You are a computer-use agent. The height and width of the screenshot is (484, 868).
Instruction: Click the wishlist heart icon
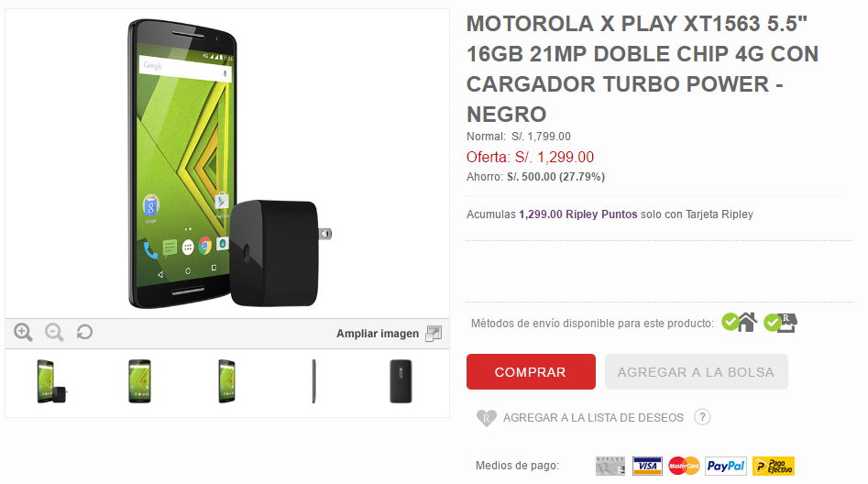click(x=486, y=418)
